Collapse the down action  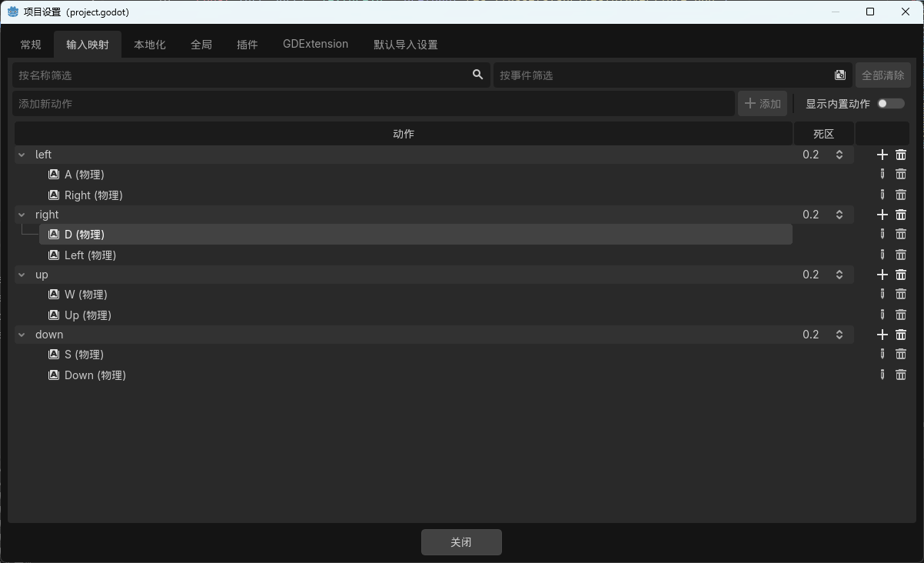point(22,335)
